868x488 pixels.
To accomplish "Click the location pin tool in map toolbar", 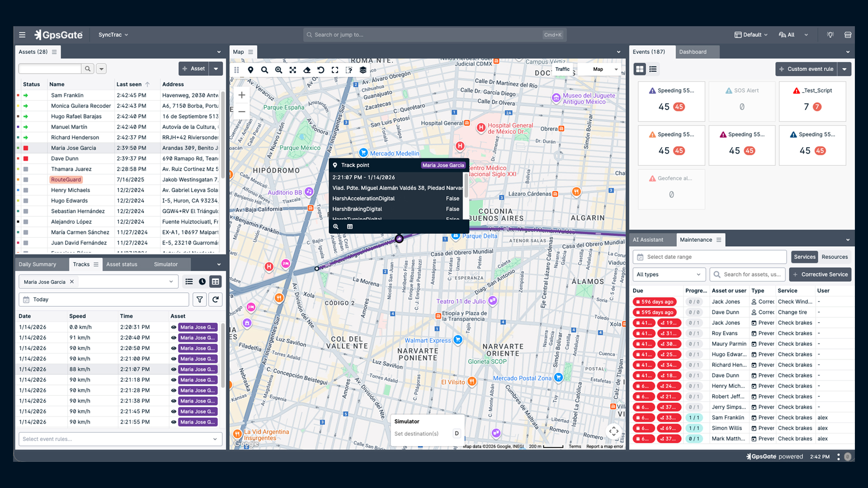I will click(x=250, y=70).
